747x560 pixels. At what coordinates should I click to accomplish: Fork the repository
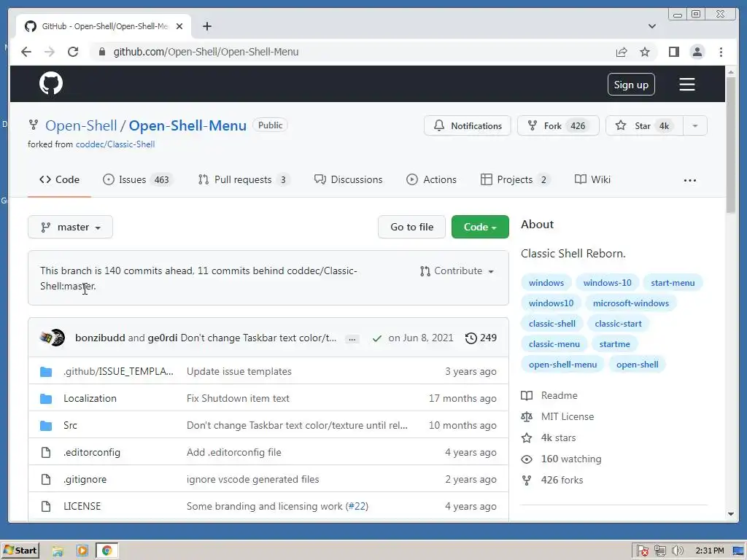click(x=558, y=125)
